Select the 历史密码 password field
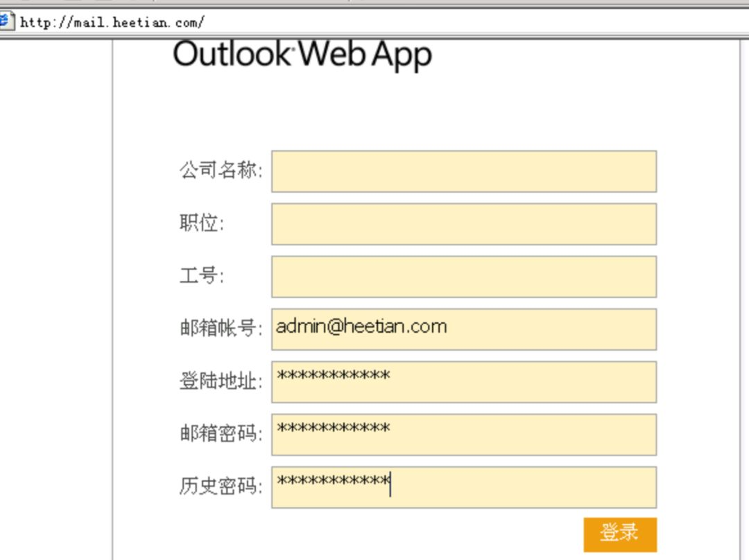Screen dimensions: 749x560 click(464, 487)
